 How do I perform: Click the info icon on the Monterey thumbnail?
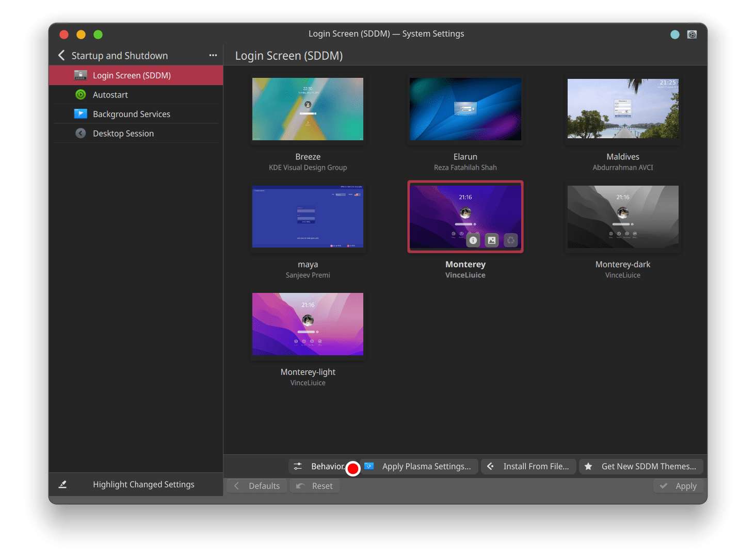coord(473,240)
